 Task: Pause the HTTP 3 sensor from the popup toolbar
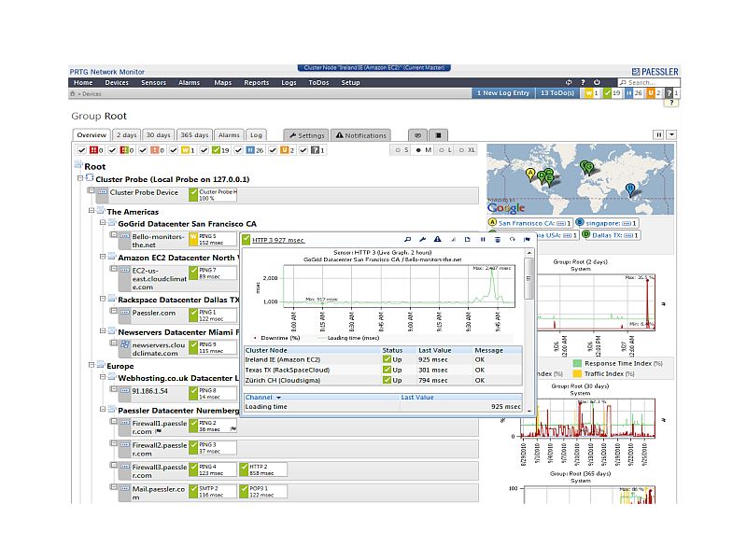pos(483,240)
